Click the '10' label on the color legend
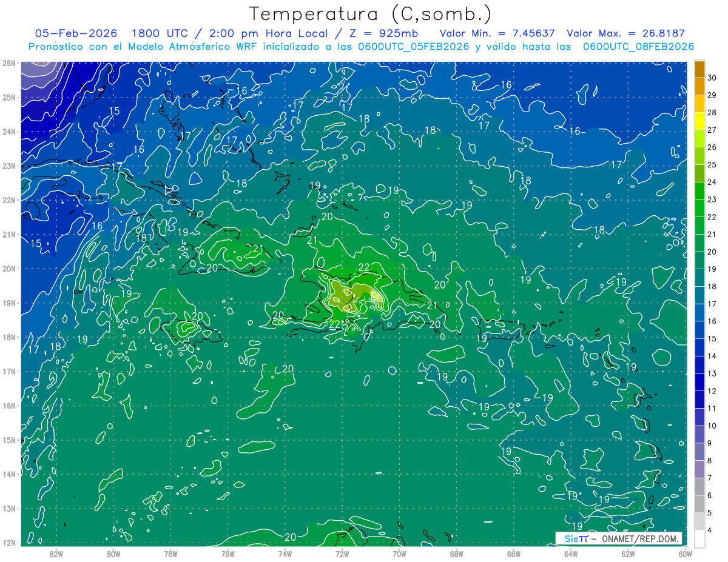The image size is (728, 562). tap(712, 426)
